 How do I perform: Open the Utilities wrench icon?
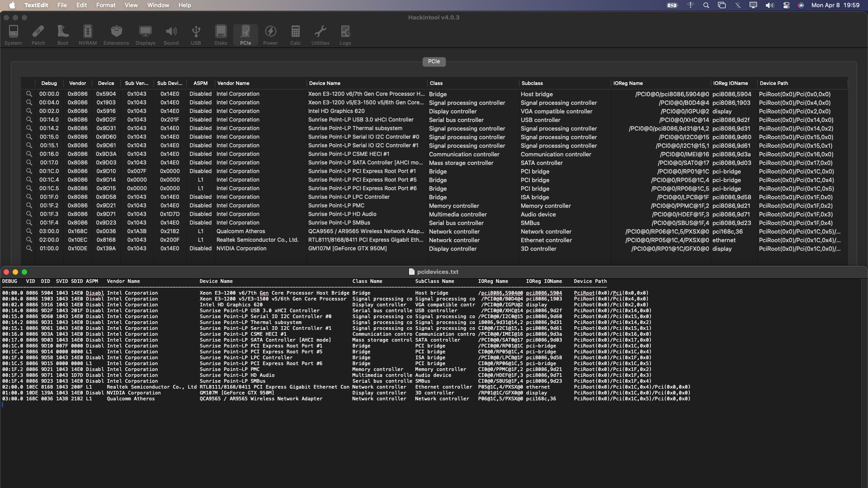pyautogui.click(x=320, y=35)
